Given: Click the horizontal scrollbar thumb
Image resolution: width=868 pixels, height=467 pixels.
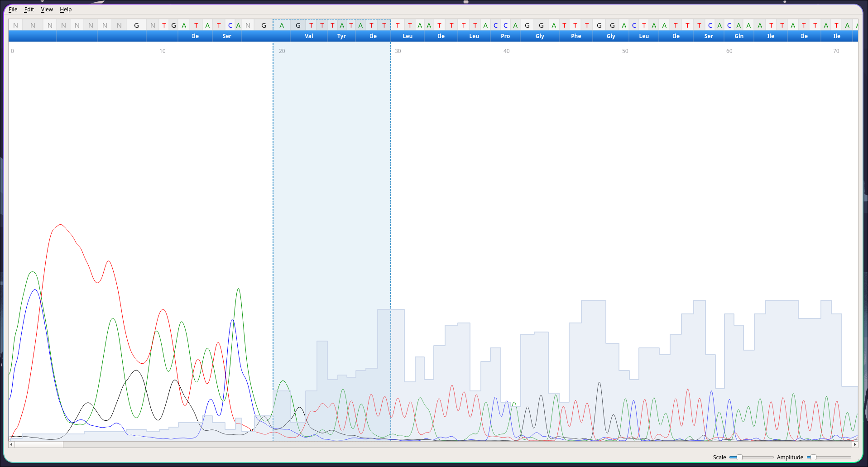Looking at the screenshot, I should (39, 445).
